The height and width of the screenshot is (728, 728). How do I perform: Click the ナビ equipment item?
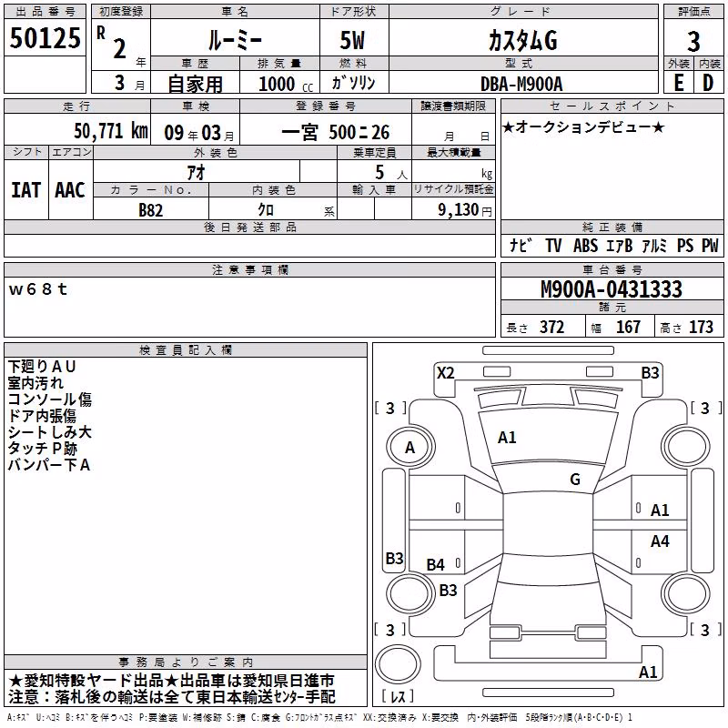pos(521,246)
